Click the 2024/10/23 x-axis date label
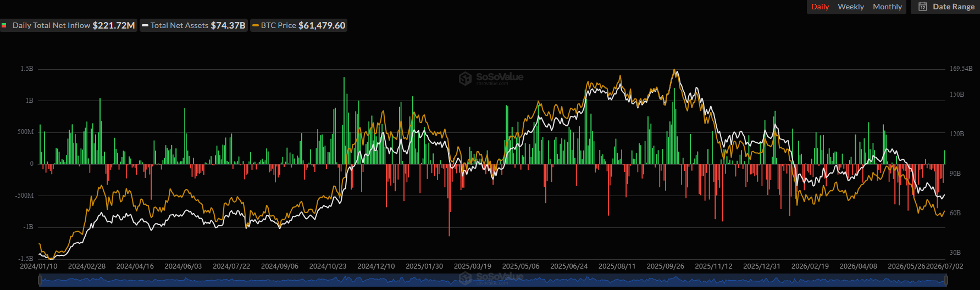The image size is (980, 290). (328, 266)
